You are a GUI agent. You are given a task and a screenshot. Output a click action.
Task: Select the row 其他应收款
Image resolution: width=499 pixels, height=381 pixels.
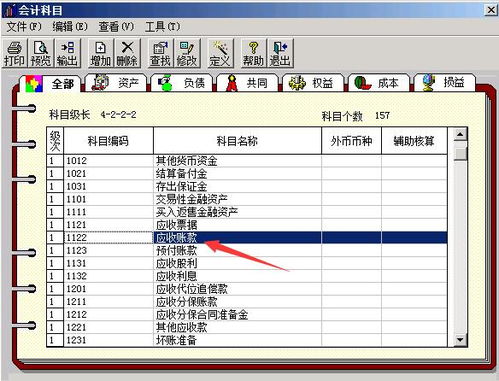247,327
